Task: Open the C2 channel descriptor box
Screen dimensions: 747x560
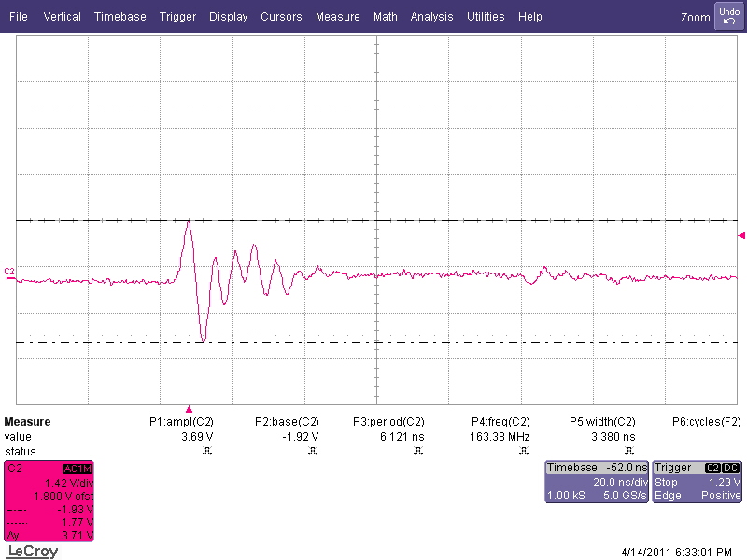Action: click(x=49, y=501)
